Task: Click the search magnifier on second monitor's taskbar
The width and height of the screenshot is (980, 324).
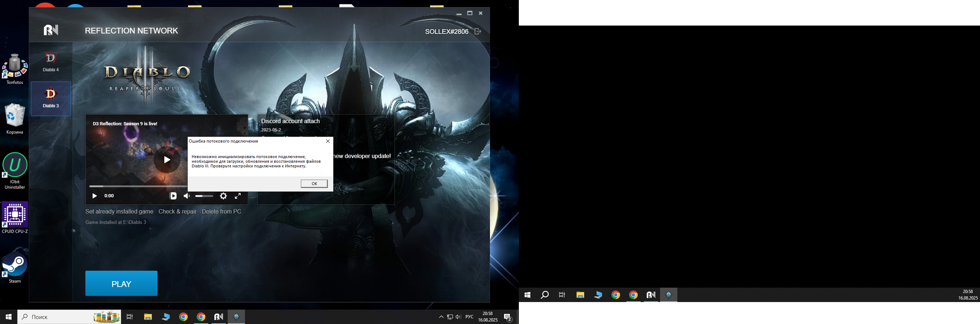Action: pyautogui.click(x=545, y=295)
